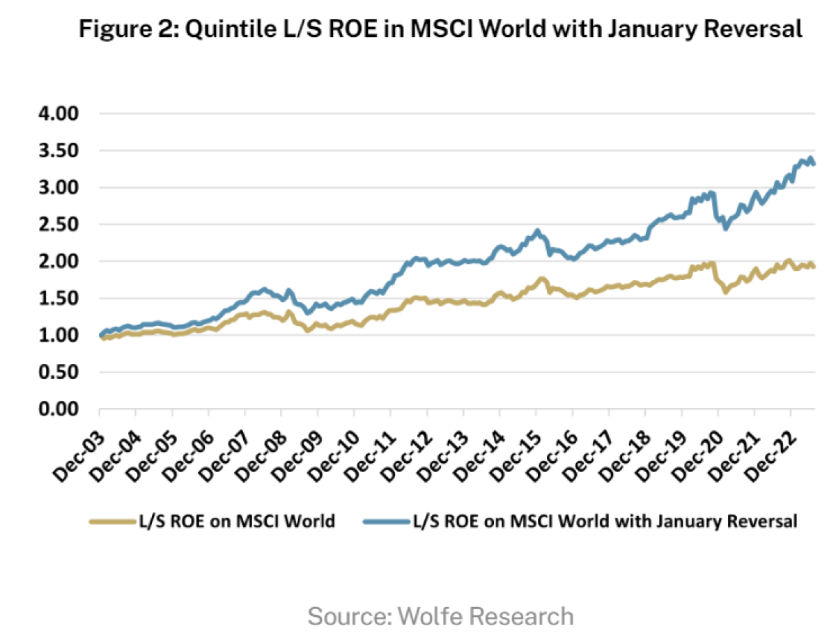Click the gold line's endpoint at far right
The image size is (836, 644).
coord(814,267)
